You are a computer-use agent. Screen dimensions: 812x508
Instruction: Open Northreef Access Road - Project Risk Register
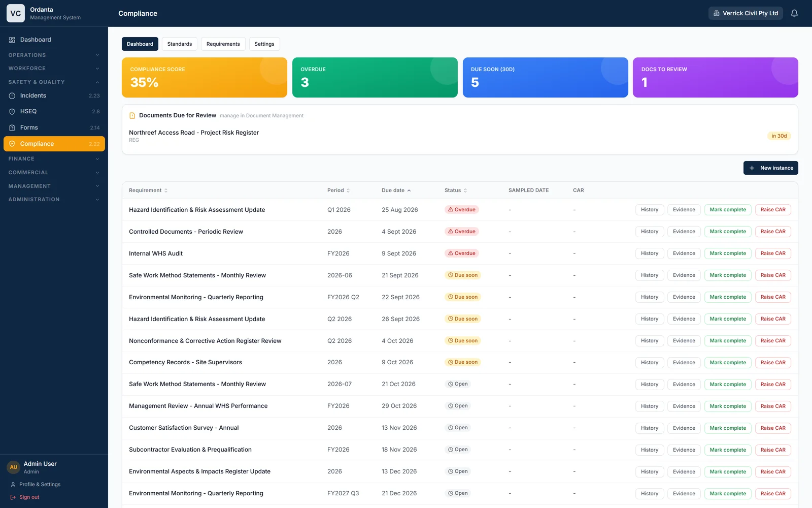[194, 133]
